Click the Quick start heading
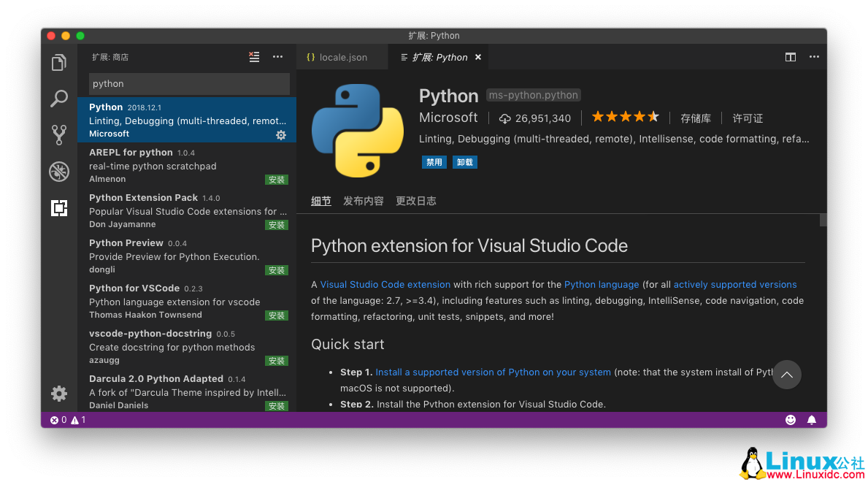Viewport: 868px width, 482px height. coord(347,345)
